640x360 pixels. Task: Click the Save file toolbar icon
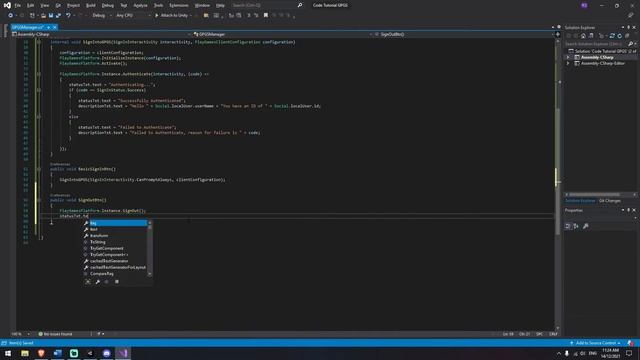(x=51, y=16)
